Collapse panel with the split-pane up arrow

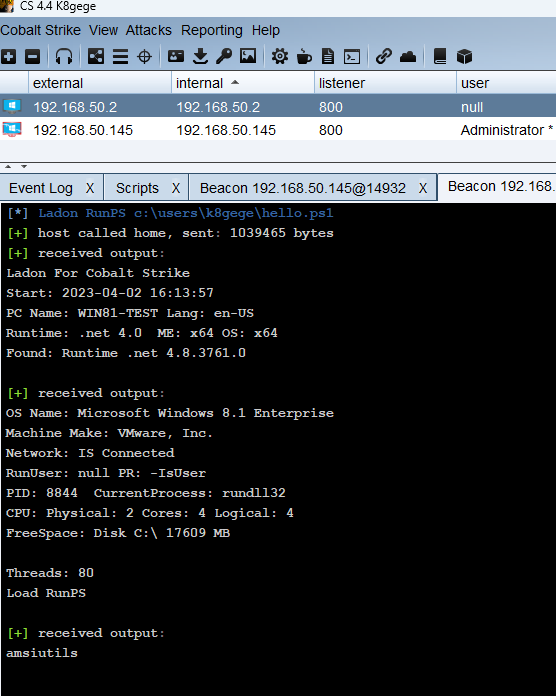click(x=8, y=167)
